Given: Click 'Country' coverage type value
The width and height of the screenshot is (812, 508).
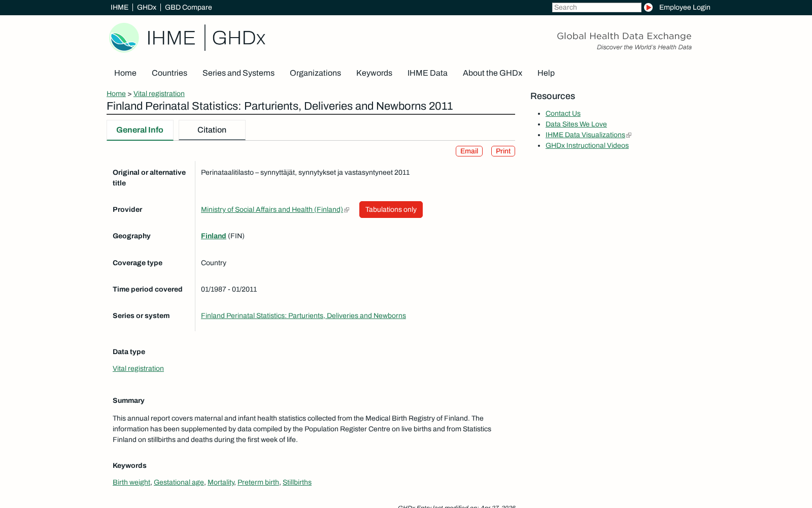Looking at the screenshot, I should coord(214,263).
